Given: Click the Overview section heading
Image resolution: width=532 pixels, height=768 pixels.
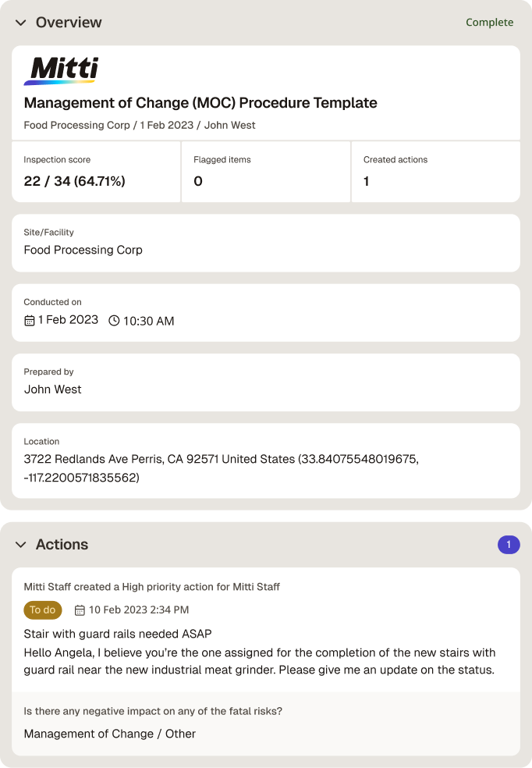Looking at the screenshot, I should [x=69, y=23].
